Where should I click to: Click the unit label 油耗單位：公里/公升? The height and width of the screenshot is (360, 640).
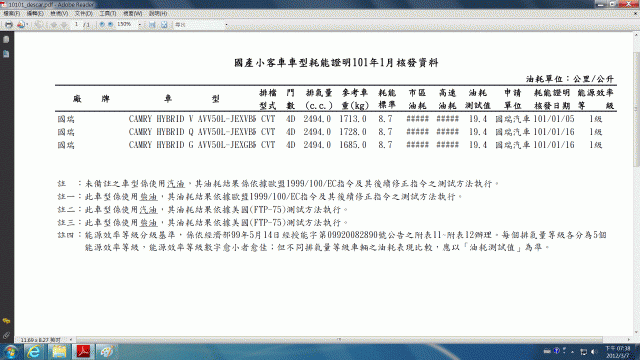[570, 79]
